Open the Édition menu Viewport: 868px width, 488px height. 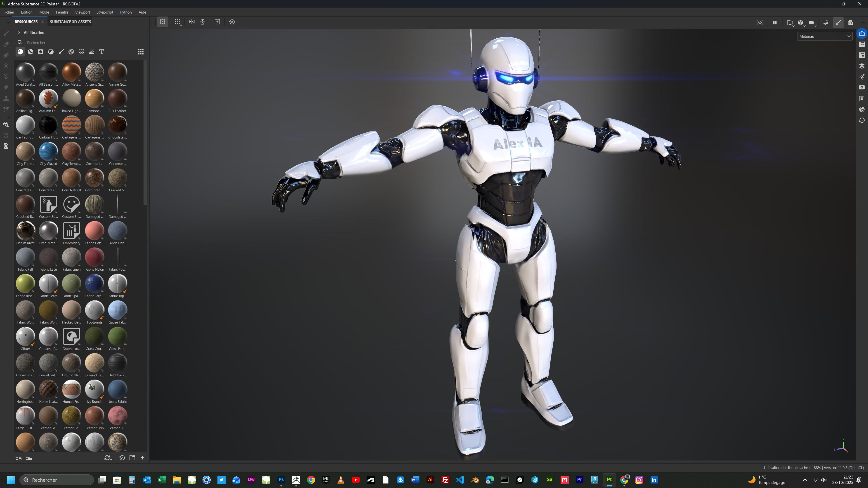click(x=27, y=12)
